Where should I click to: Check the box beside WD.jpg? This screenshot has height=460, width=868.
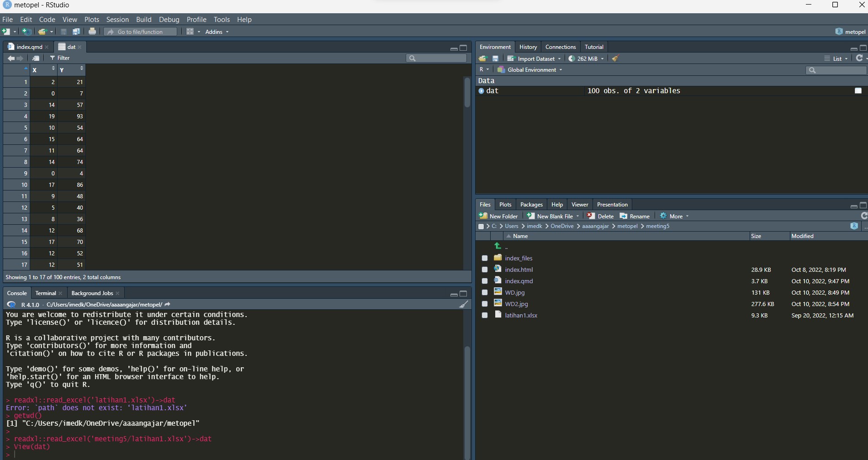click(484, 292)
